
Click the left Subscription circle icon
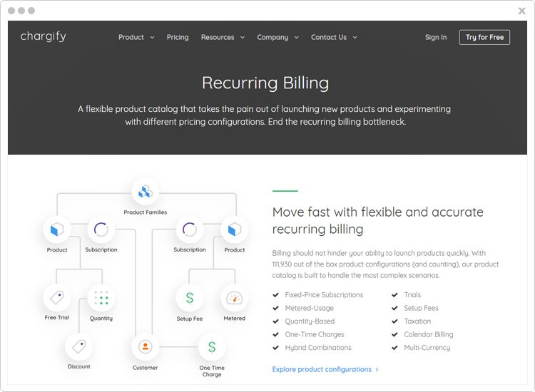click(x=101, y=229)
